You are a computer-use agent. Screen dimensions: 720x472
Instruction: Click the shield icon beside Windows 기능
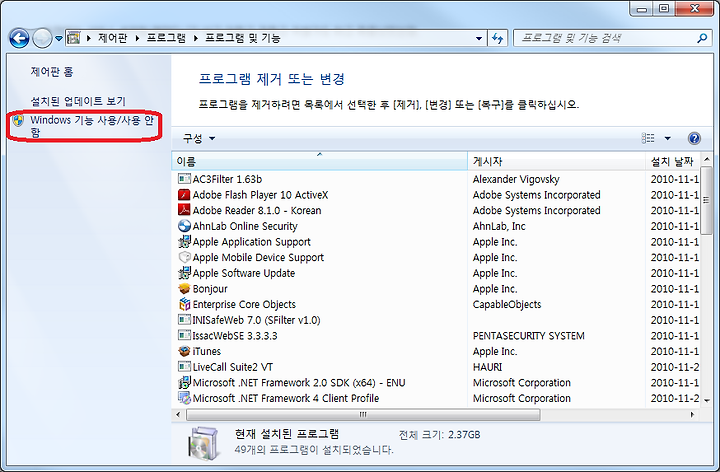tap(18, 121)
